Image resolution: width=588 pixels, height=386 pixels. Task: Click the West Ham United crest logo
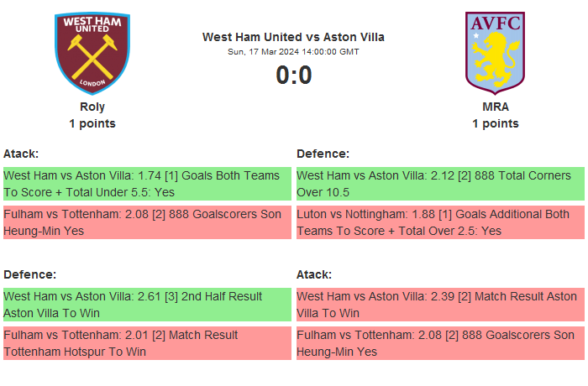click(x=92, y=52)
